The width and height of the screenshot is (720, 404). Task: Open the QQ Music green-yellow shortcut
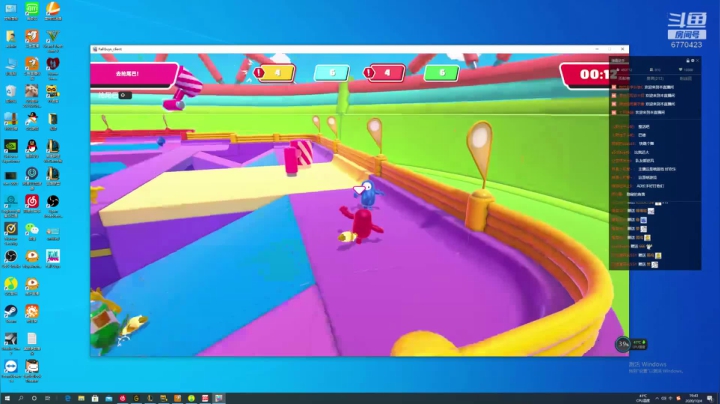[x=11, y=285]
